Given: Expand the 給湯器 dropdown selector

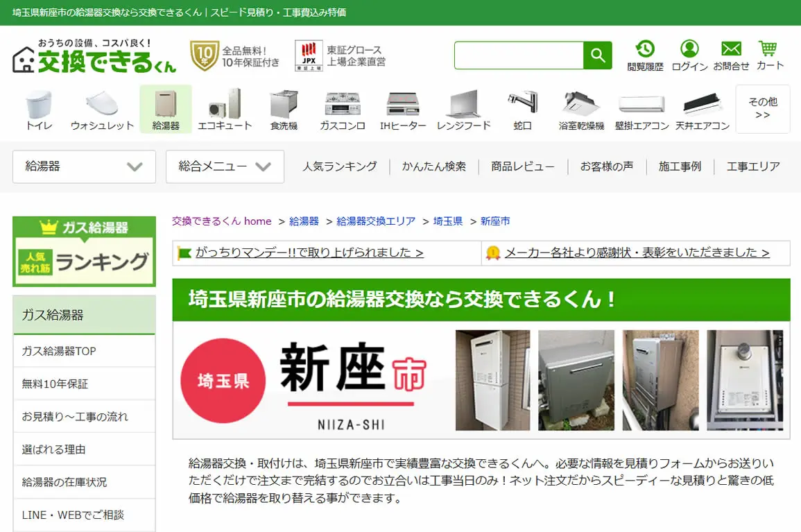Looking at the screenshot, I should (85, 166).
